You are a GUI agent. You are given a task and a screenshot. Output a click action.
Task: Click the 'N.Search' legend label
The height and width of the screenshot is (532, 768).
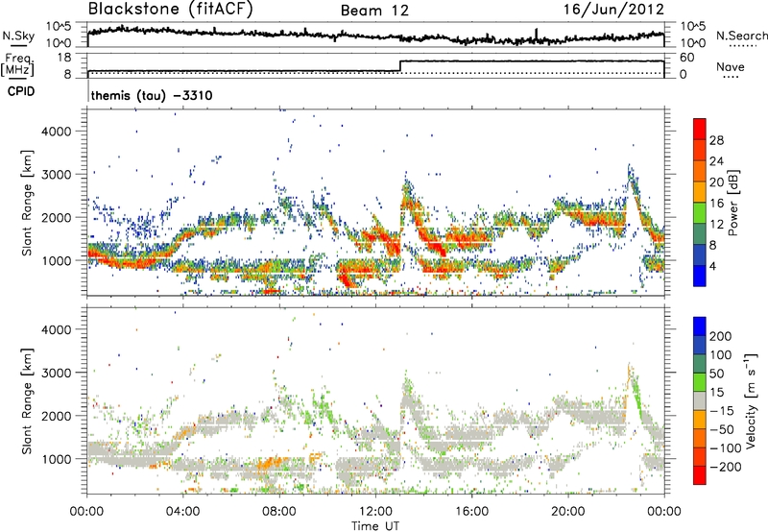coord(741,36)
